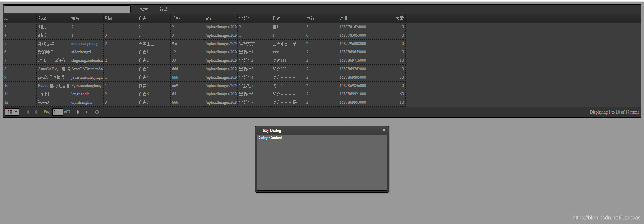This screenshot has height=224, width=644.
Task: Click the 时间 column header
Action: [355, 18]
